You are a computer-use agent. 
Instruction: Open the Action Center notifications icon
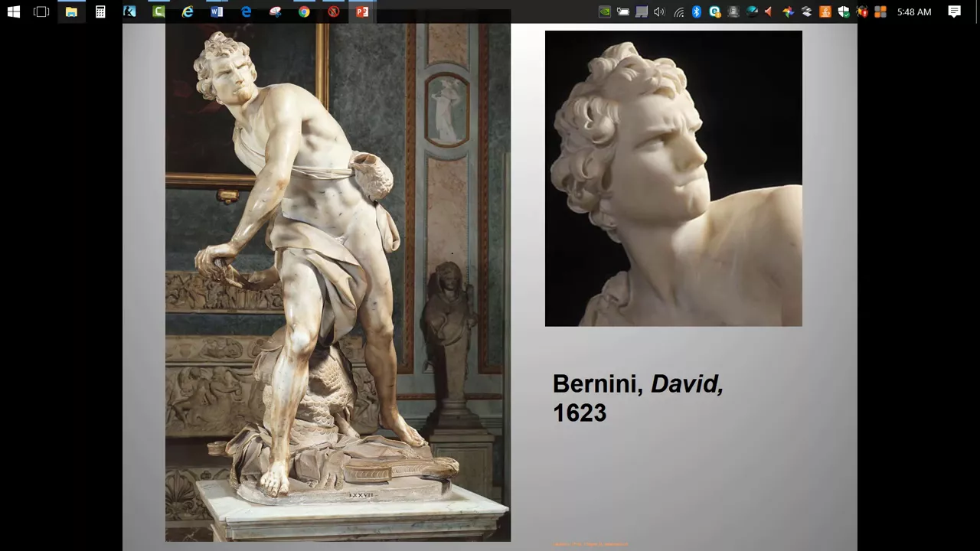click(954, 11)
